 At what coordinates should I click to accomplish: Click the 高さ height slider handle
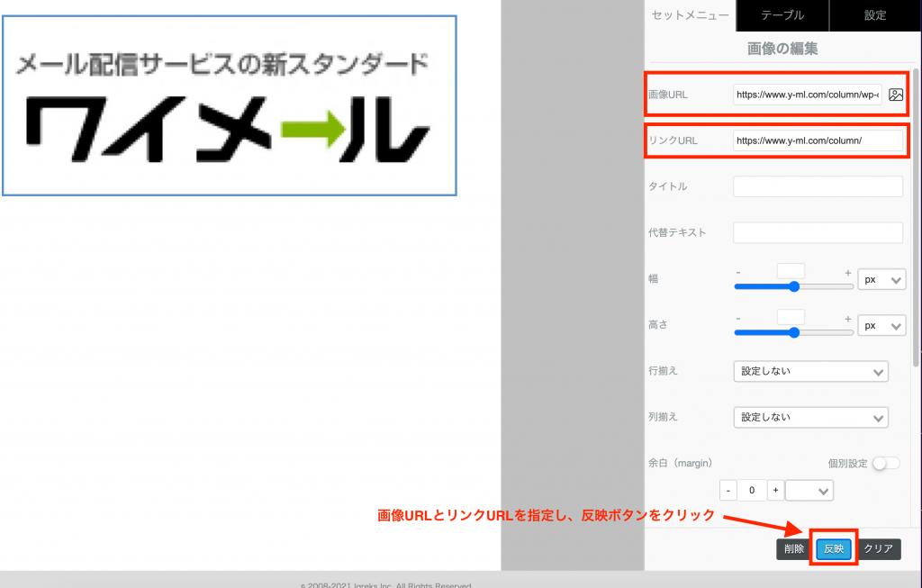[x=794, y=332]
